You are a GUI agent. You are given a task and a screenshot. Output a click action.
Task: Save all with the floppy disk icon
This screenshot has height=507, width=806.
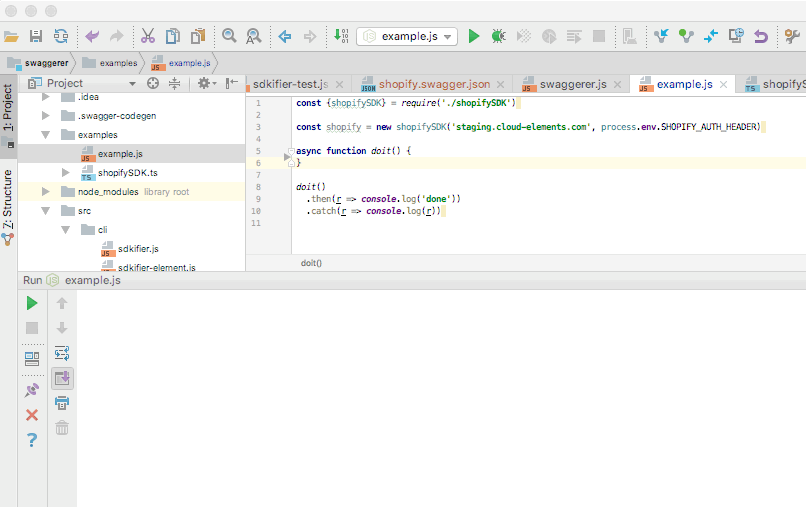coord(35,36)
